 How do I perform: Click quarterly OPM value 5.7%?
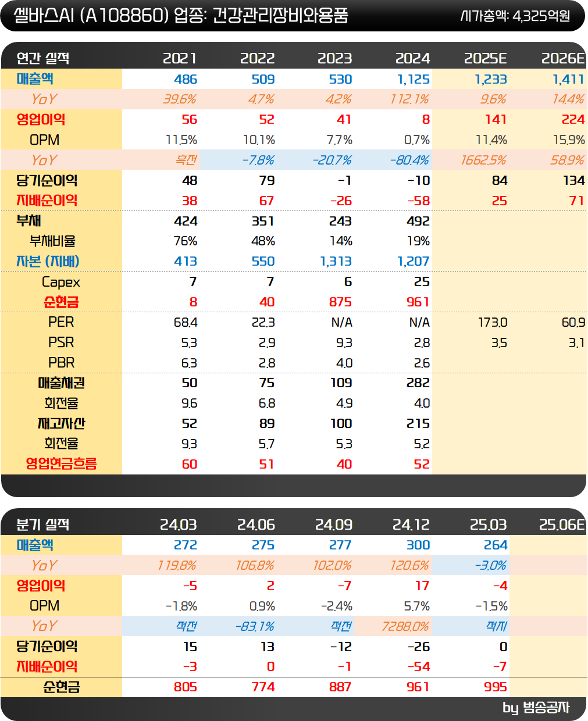(x=417, y=606)
